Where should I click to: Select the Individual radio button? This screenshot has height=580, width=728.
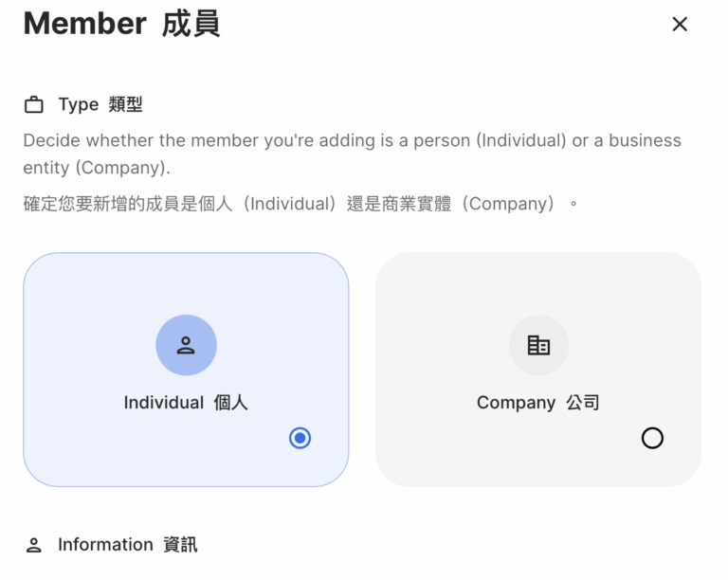300,438
